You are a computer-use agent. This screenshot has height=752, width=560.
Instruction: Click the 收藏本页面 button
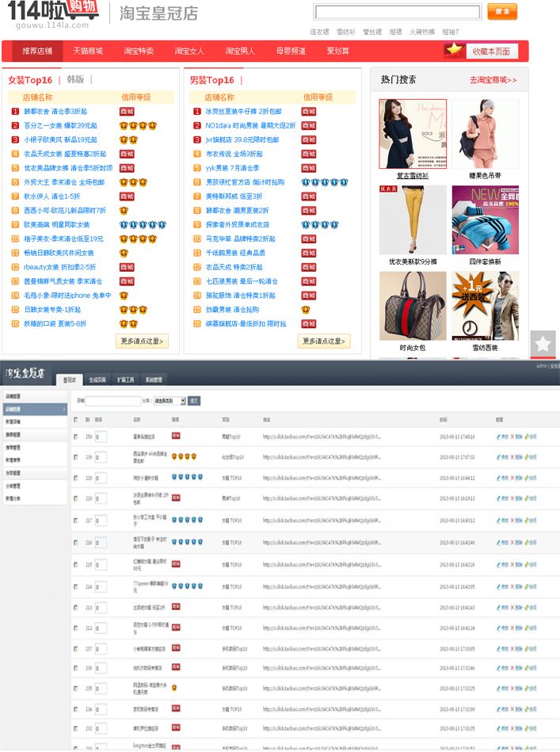[x=492, y=52]
